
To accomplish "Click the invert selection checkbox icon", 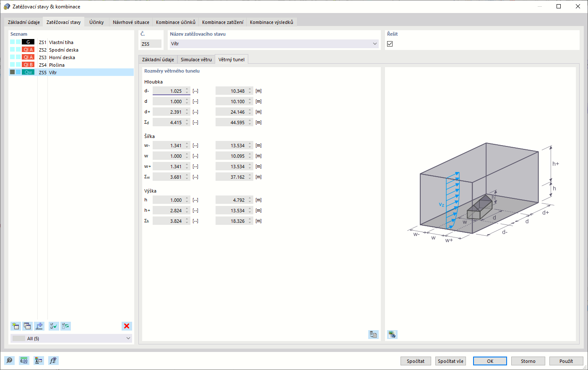I will click(x=65, y=326).
